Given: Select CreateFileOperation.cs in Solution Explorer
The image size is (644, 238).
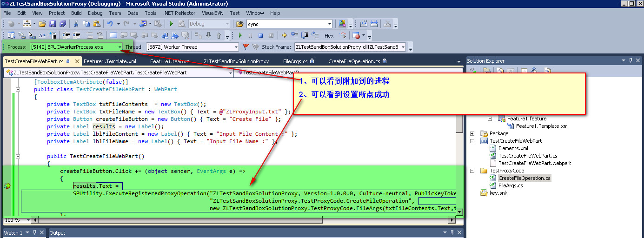Looking at the screenshot, I should click(524, 178).
